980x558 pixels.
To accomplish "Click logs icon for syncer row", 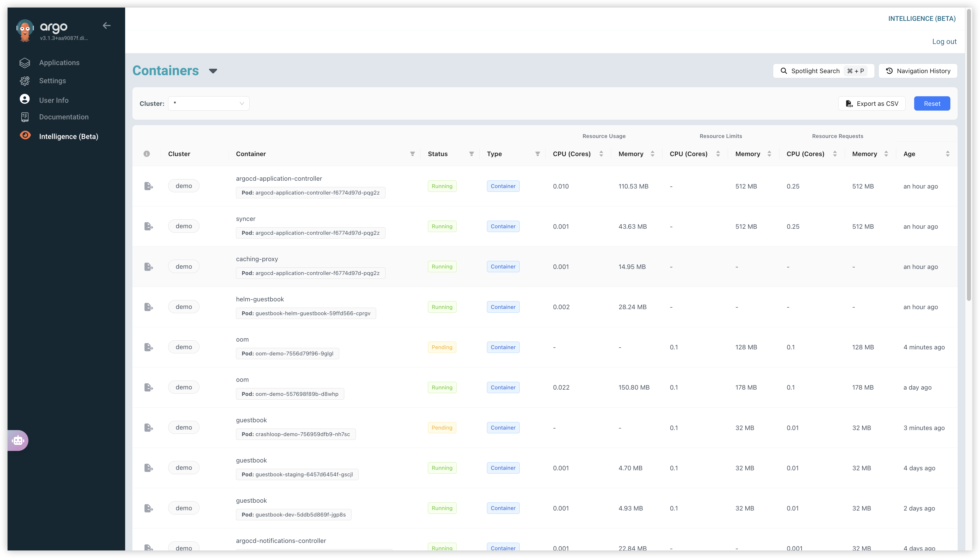I will point(148,226).
